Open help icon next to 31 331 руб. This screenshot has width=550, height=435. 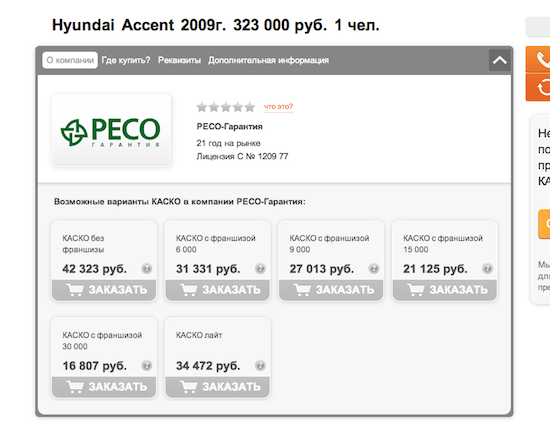coord(260,269)
